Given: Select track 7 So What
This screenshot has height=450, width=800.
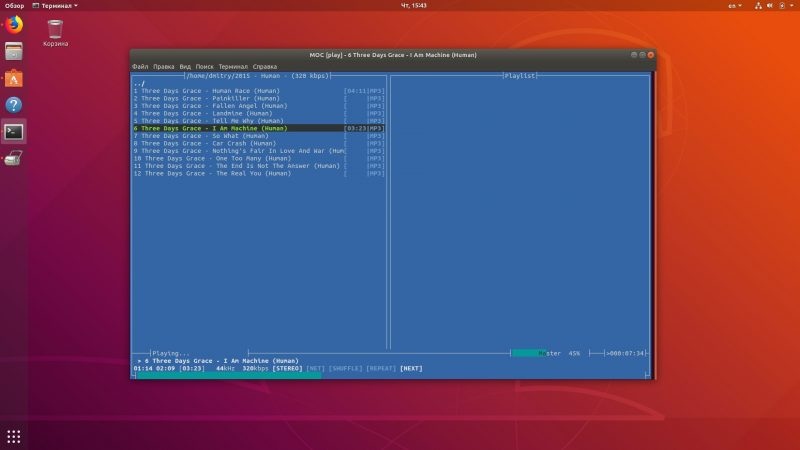Looking at the screenshot, I should [x=259, y=136].
